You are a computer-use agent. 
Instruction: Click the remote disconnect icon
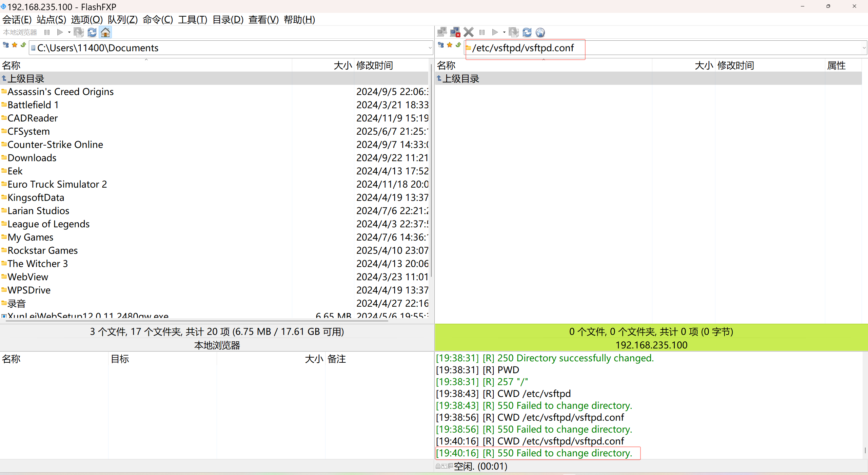coord(455,32)
